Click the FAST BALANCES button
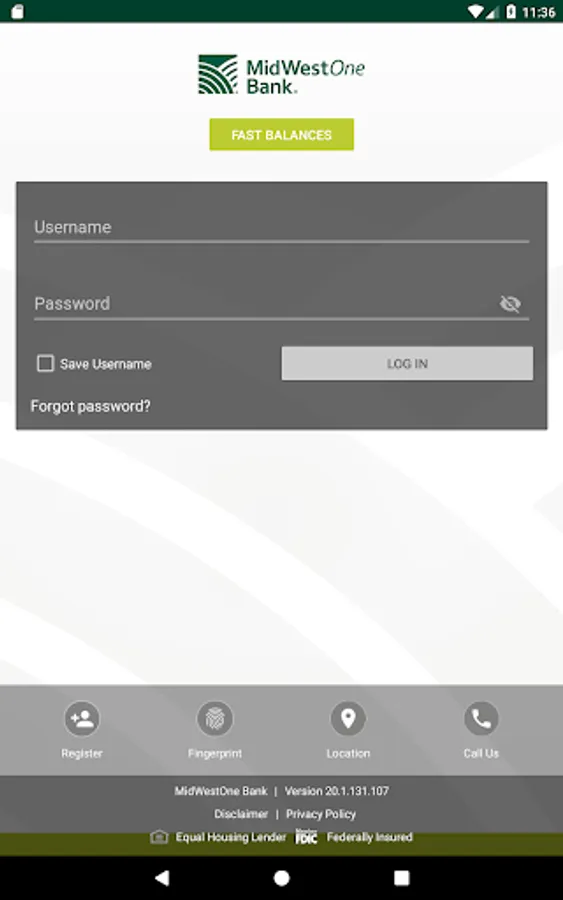 click(x=281, y=134)
